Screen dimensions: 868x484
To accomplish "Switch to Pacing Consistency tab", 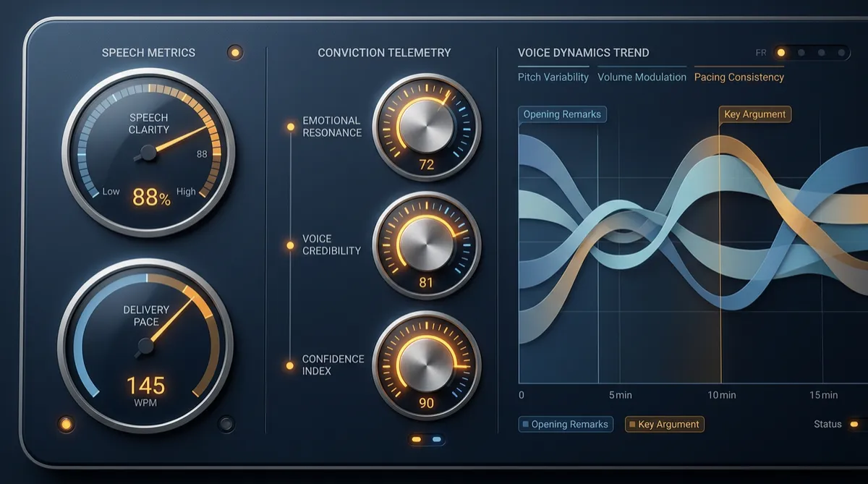I will pyautogui.click(x=739, y=77).
